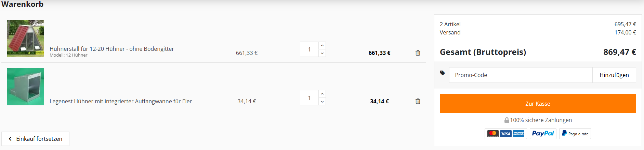Delete the Hühnerstall item with trash icon
Screen dimensions: 644x150
pos(418,53)
